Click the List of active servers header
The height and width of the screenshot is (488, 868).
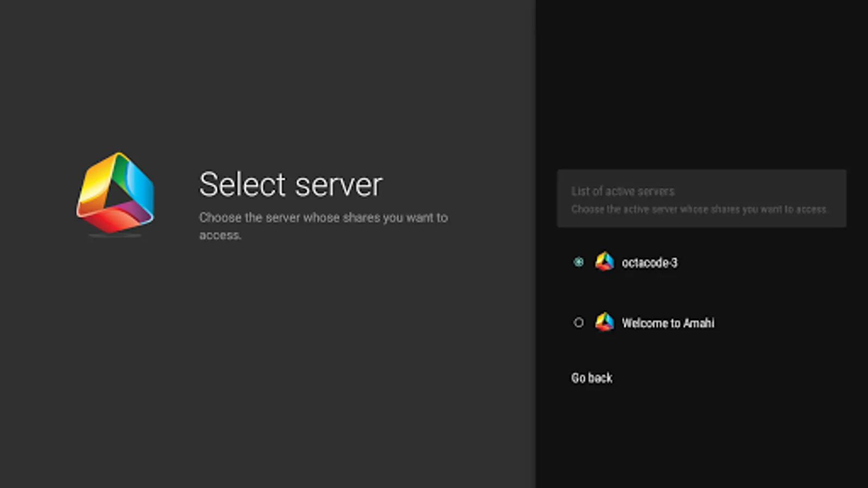pyautogui.click(x=623, y=191)
